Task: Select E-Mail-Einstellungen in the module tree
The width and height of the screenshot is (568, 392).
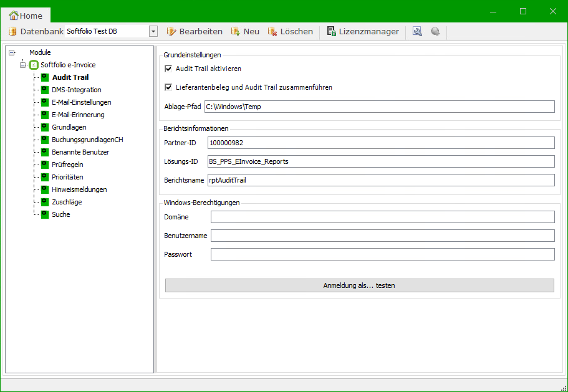Action: 81,102
